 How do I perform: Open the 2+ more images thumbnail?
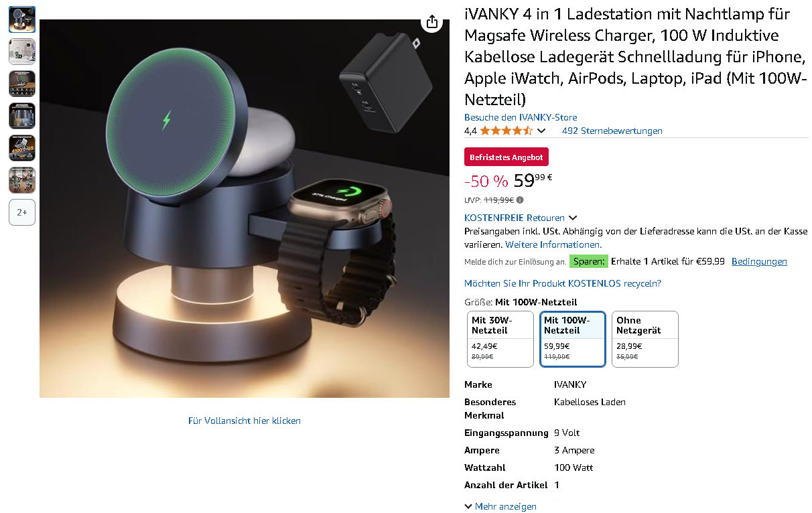(22, 212)
